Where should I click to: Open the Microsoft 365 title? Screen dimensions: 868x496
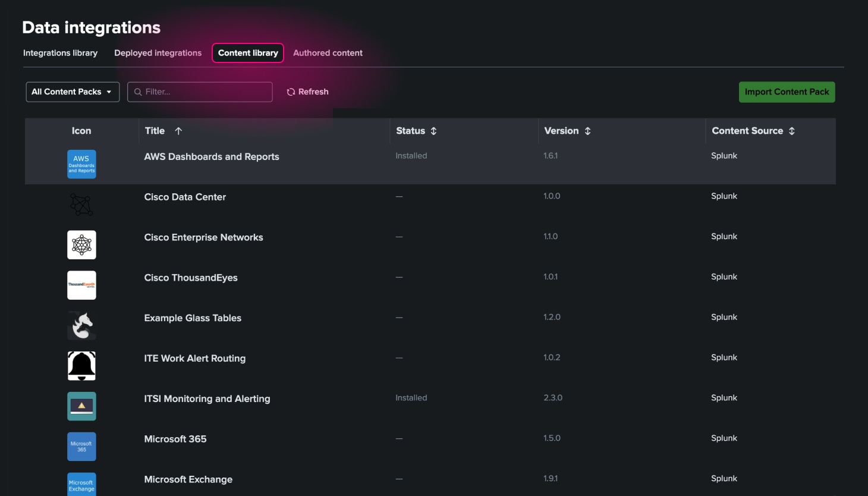click(x=175, y=439)
